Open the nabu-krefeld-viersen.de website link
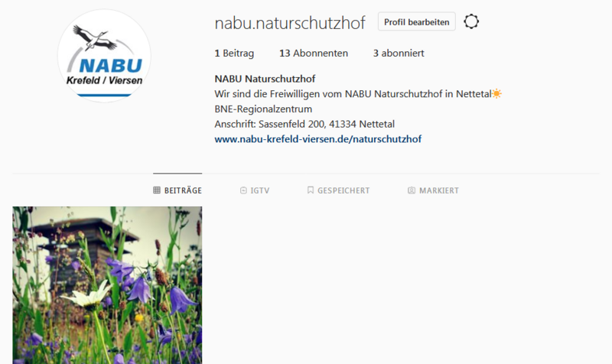Image resolution: width=612 pixels, height=364 pixels. pos(317,139)
